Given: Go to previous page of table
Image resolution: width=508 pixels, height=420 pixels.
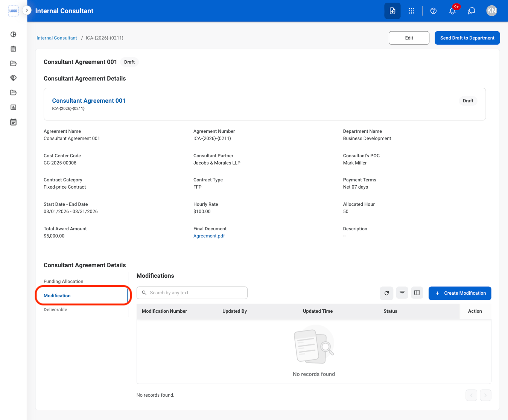Looking at the screenshot, I should [471, 395].
